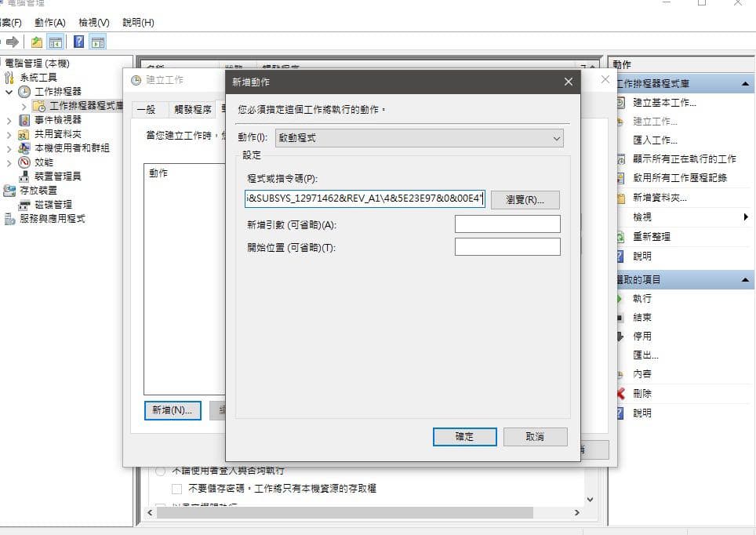Open the 動作 啟動程式 dropdown
This screenshot has width=756, height=535.
(x=419, y=138)
